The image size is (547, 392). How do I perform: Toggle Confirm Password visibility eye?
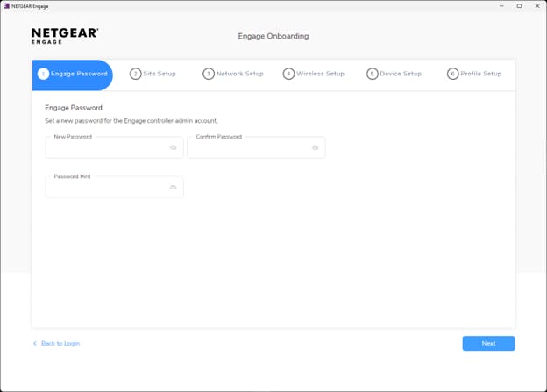(315, 147)
